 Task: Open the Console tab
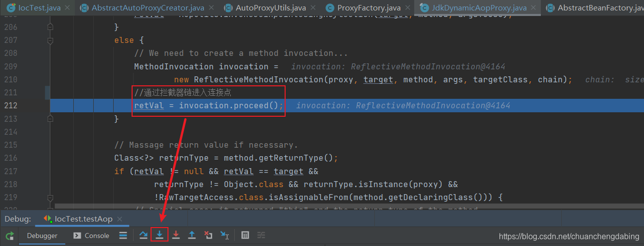click(92, 236)
